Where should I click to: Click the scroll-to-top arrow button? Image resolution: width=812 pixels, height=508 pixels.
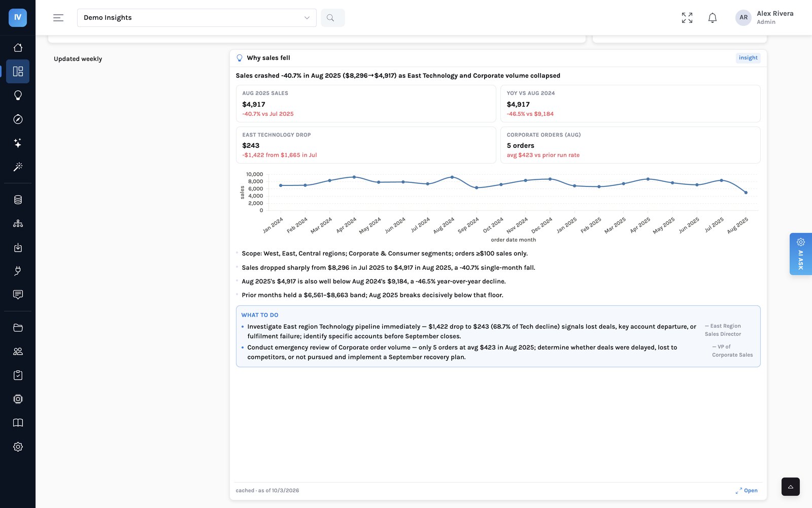pos(791,487)
